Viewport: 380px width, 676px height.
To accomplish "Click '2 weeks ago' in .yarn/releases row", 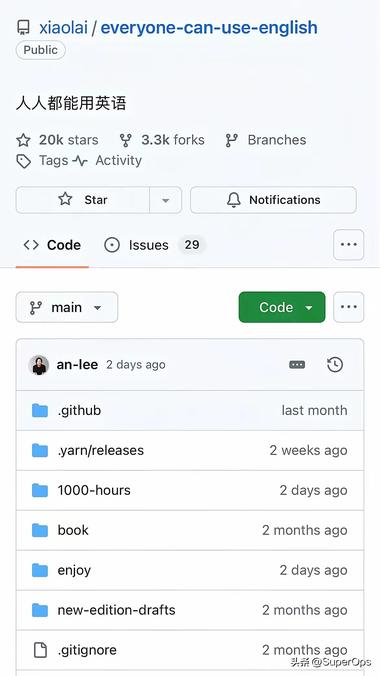I will click(308, 451).
